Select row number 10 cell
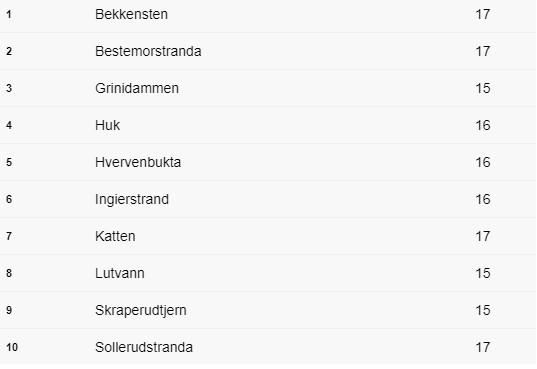 pos(12,347)
